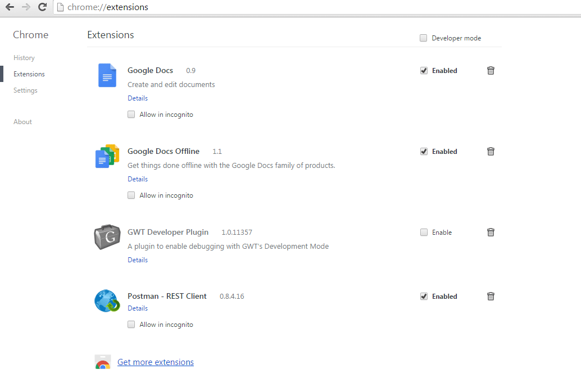This screenshot has height=392, width=581.
Task: Click the page icon in address bar
Action: click(60, 7)
